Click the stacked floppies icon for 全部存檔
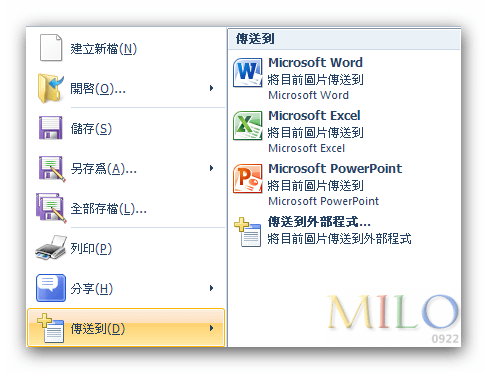The height and width of the screenshot is (373, 487). coord(51,208)
